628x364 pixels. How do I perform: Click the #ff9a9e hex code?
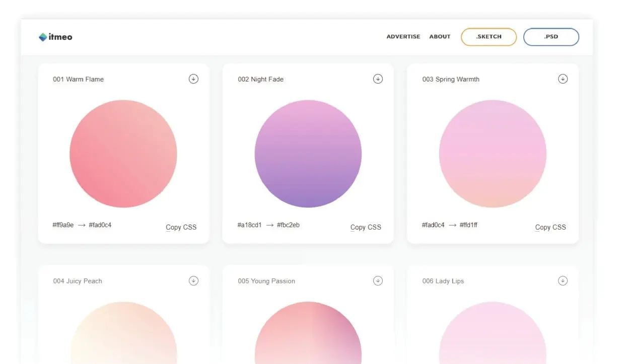(63, 225)
